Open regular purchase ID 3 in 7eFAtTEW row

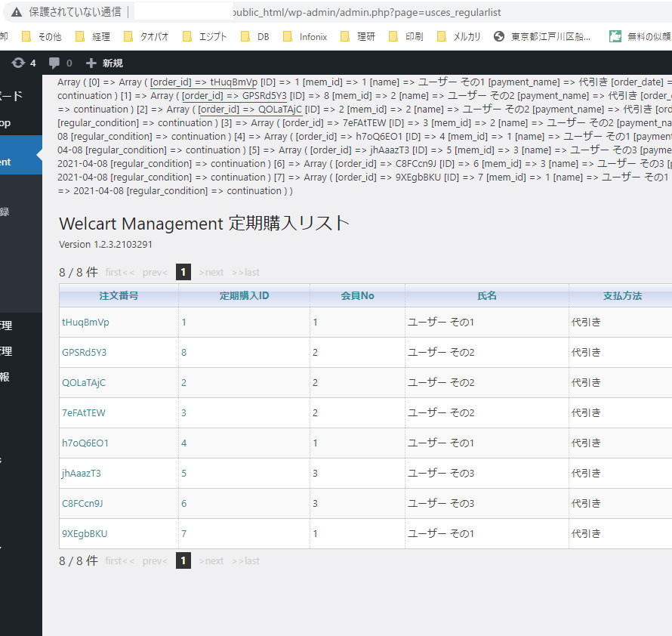(184, 412)
